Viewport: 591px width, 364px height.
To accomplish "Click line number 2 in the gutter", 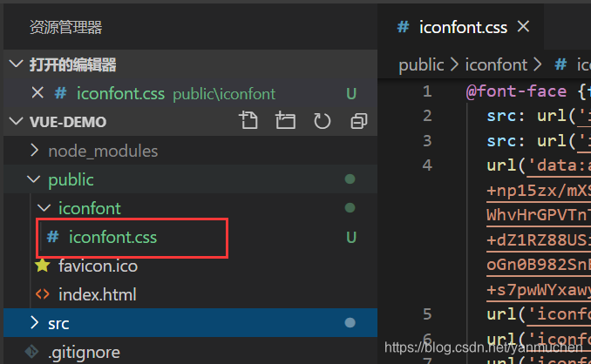I will coord(427,116).
